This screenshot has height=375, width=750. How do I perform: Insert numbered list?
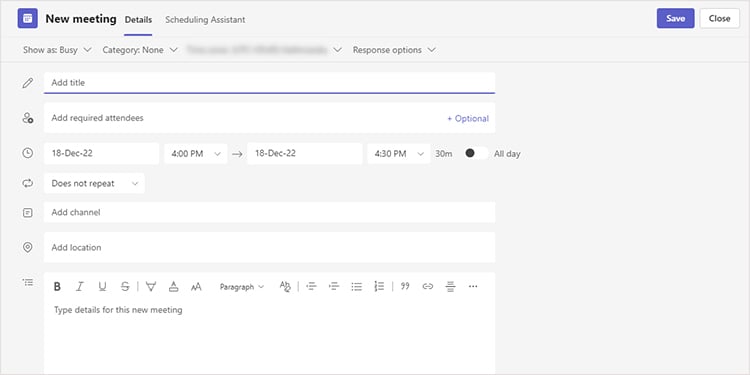tap(379, 287)
